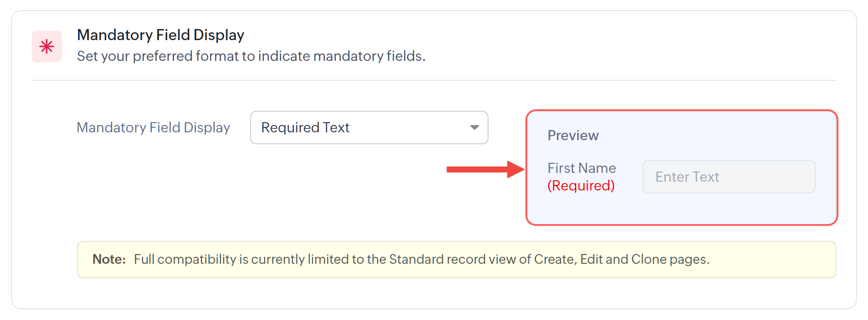Click the preview box red border
The height and width of the screenshot is (320, 868).
tap(682, 111)
